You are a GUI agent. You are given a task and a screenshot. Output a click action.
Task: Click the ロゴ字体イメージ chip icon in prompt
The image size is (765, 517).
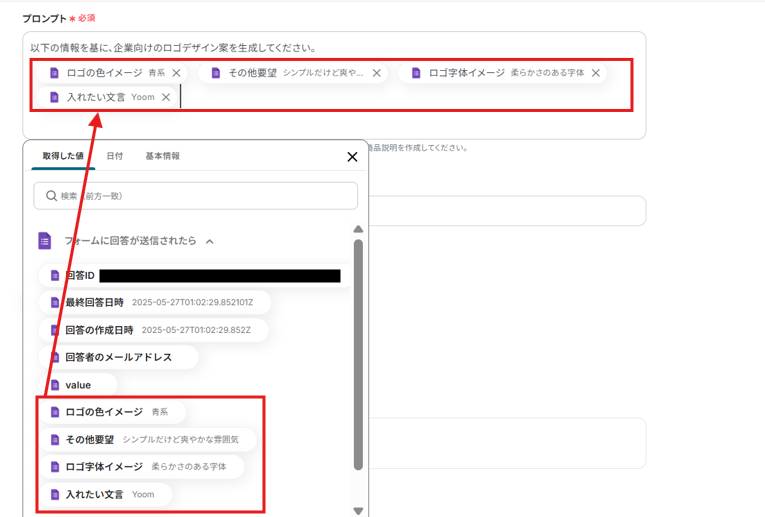point(416,73)
